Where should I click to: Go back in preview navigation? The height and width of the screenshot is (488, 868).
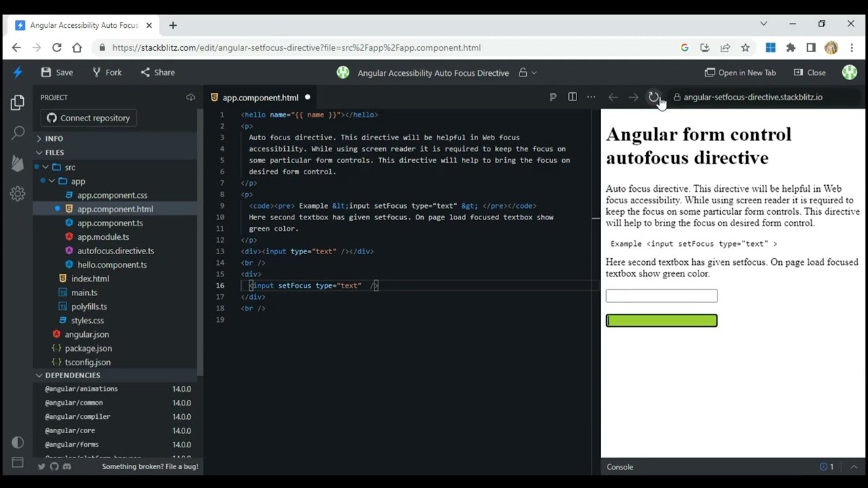[x=613, y=98]
